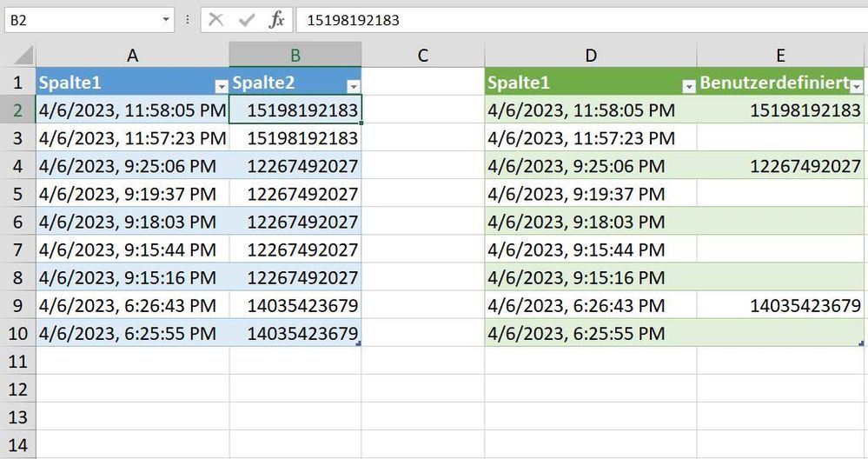Click cell E4 with 12267492027
Image resolution: width=868 pixels, height=459 pixels.
point(780,165)
